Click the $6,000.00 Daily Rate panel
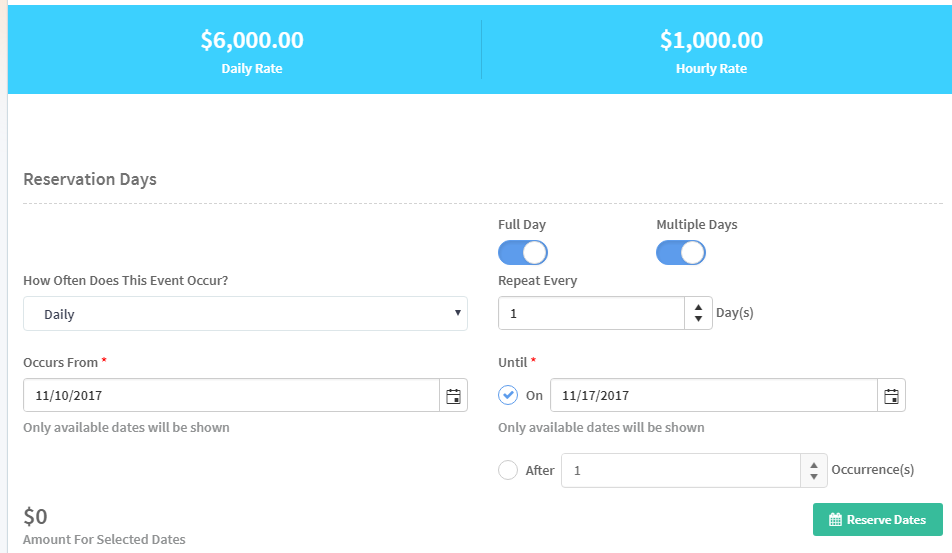Viewport: 952px width, 553px height. click(x=251, y=51)
